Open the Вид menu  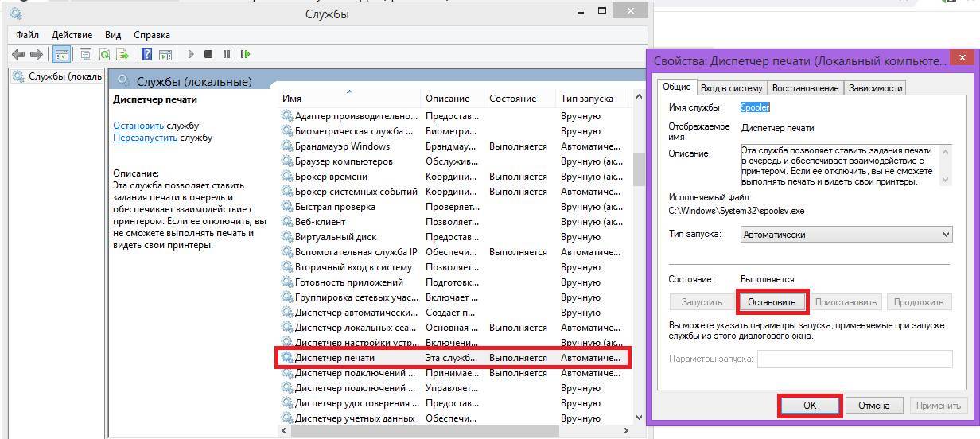[113, 35]
